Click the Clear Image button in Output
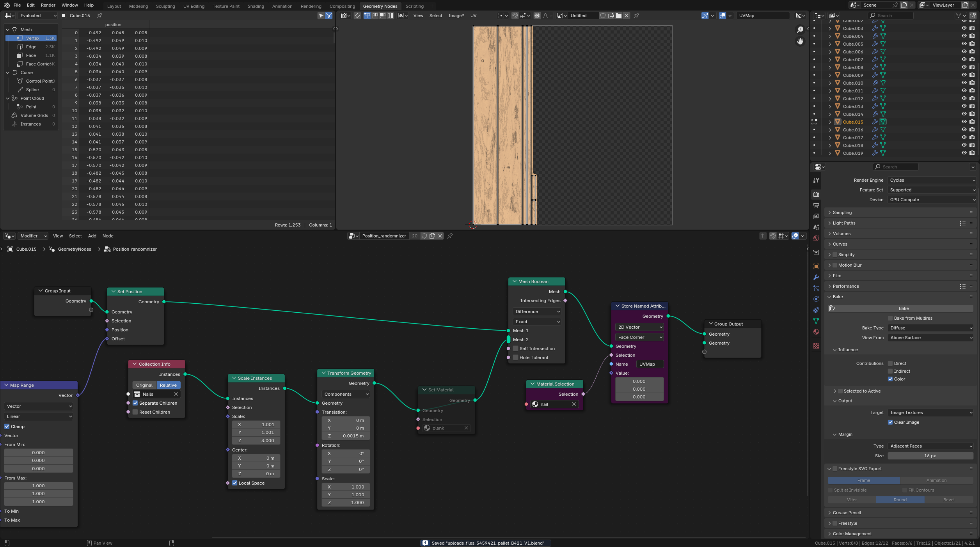 tap(891, 422)
